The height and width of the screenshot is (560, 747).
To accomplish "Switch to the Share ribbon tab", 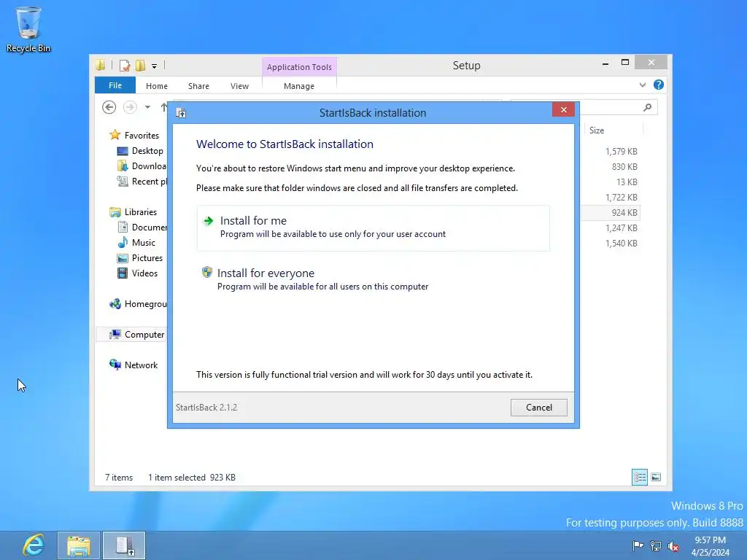I will (x=198, y=86).
